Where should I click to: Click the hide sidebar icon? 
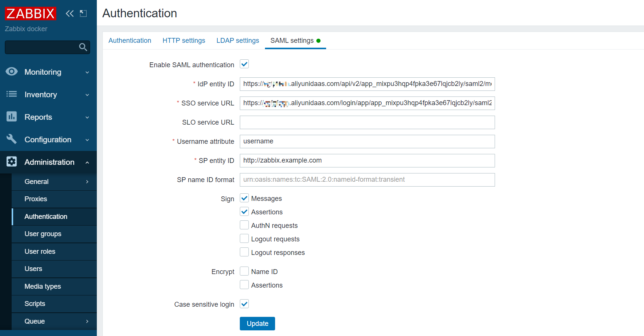(83, 14)
